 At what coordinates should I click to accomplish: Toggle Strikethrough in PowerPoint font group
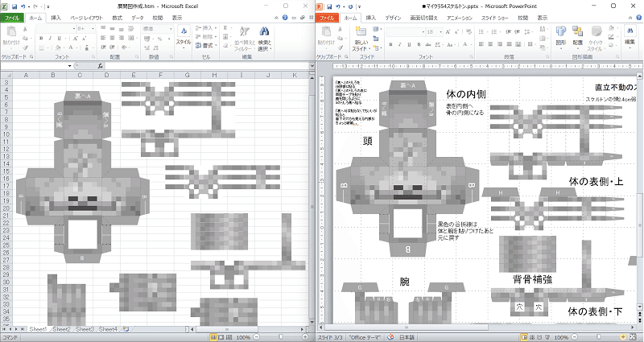[x=428, y=44]
